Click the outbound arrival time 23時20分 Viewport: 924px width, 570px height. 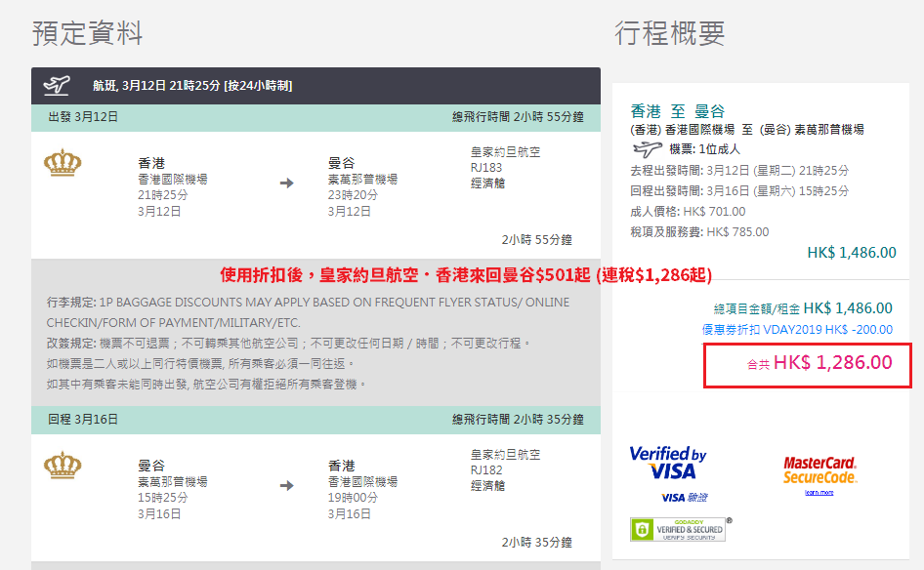(x=353, y=195)
